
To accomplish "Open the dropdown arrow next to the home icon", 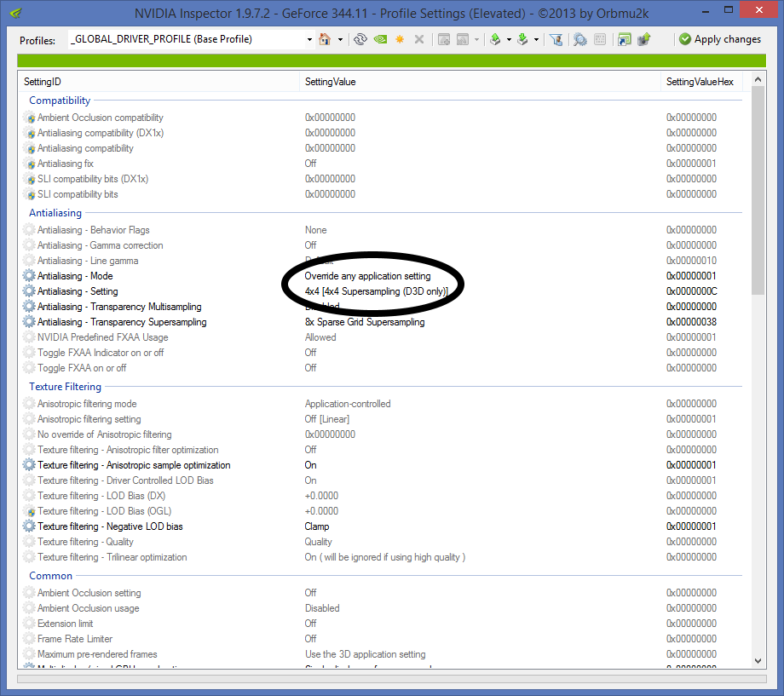I will click(341, 39).
